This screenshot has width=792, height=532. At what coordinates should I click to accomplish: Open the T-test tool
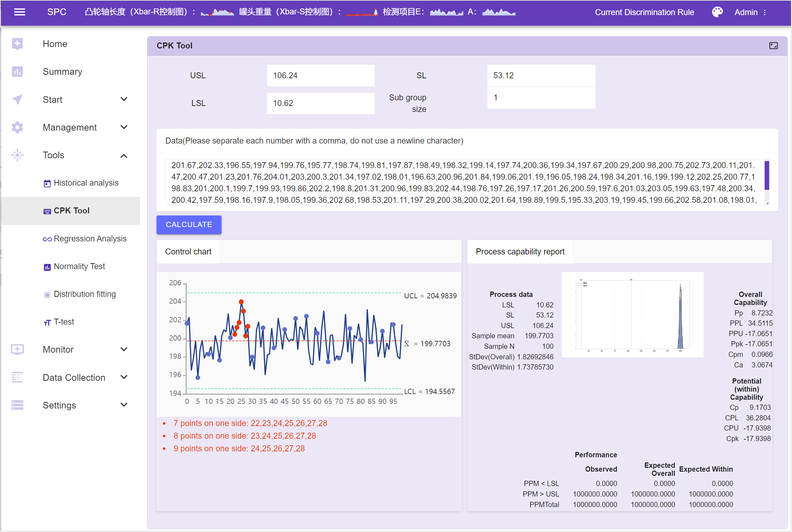(x=64, y=321)
